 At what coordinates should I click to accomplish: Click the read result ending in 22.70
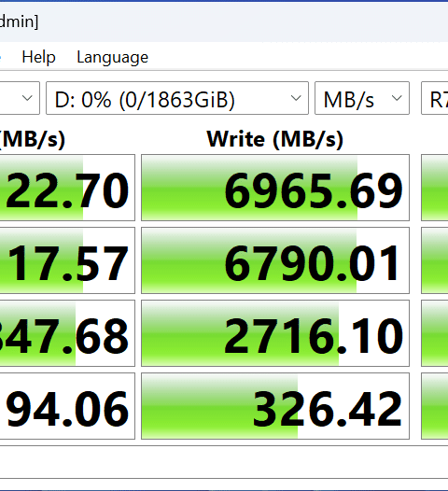coord(67,188)
